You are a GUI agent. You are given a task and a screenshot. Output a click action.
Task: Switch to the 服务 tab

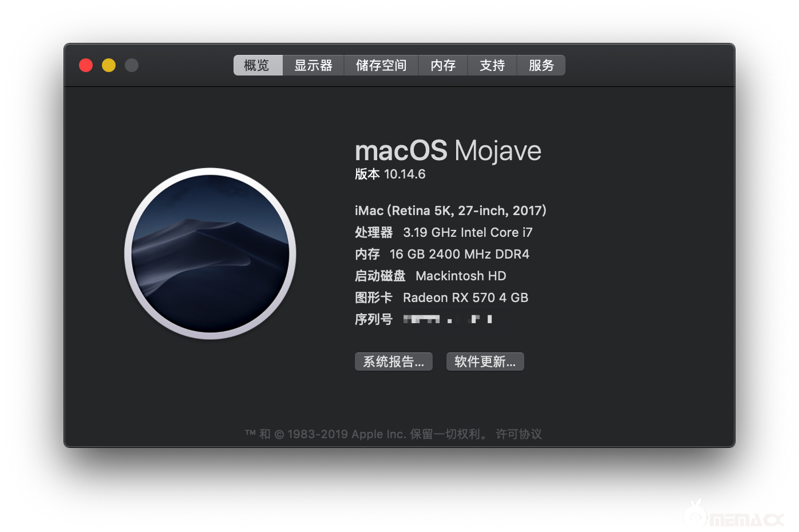pos(541,65)
